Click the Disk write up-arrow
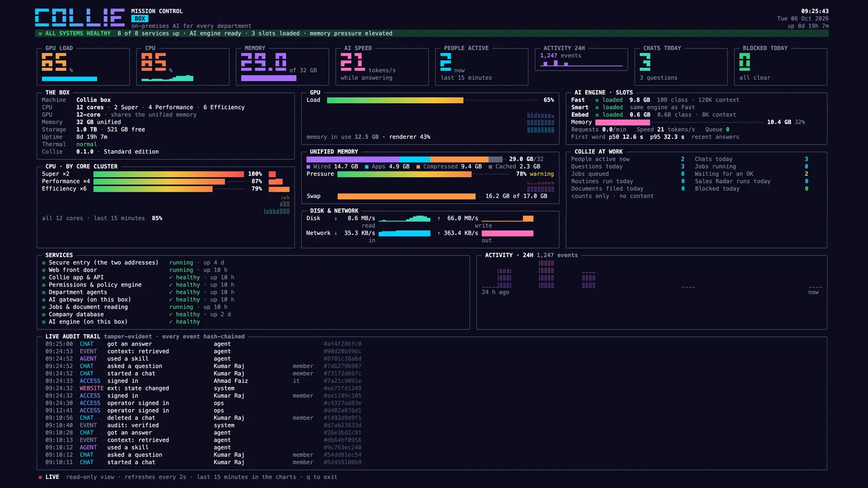 pos(438,219)
